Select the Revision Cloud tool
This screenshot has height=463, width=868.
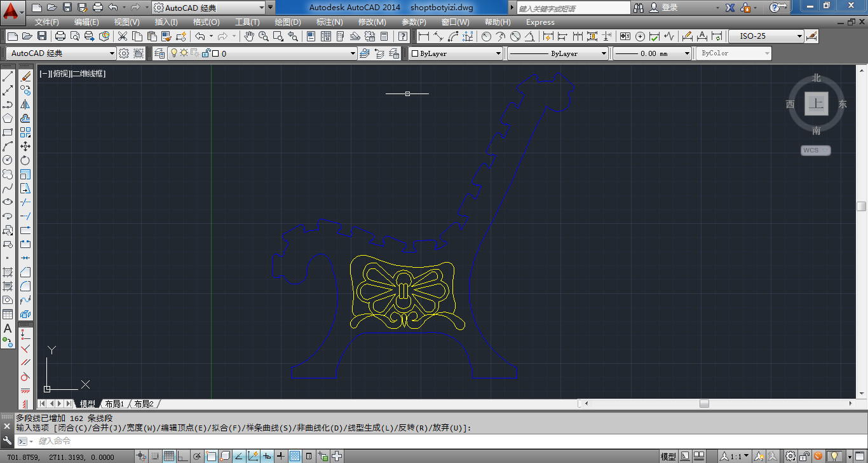coord(8,174)
